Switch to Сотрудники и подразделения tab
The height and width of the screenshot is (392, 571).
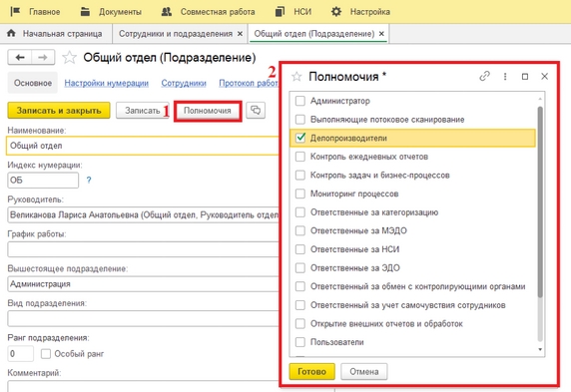(x=176, y=34)
